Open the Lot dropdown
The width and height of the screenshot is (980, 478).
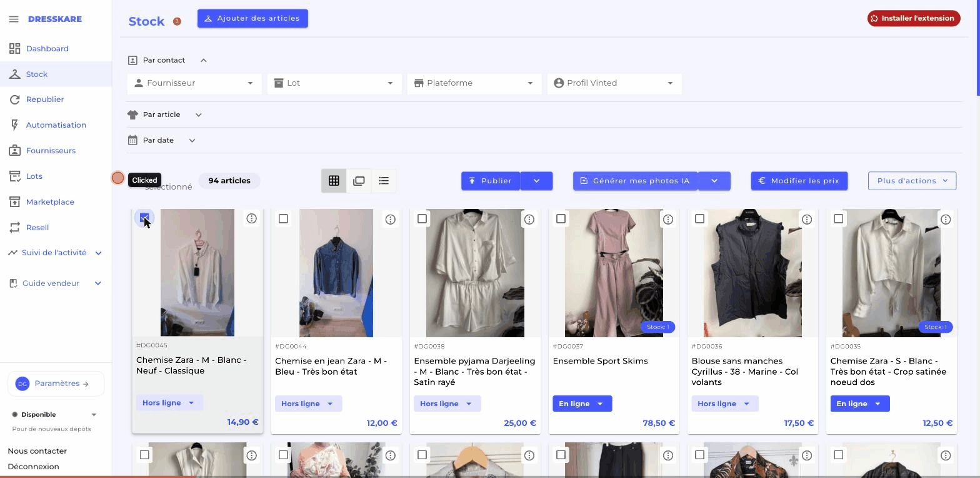tap(334, 83)
